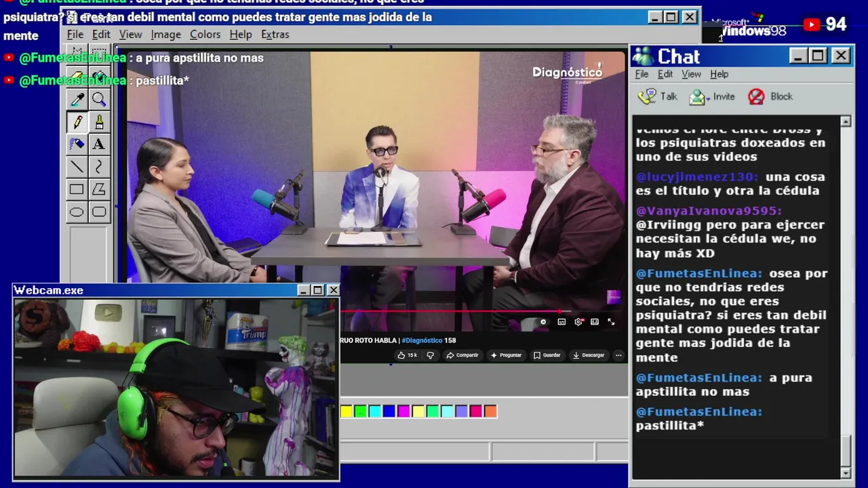The image size is (868, 488).
Task: Select the straight Line tool
Action: [x=77, y=167]
